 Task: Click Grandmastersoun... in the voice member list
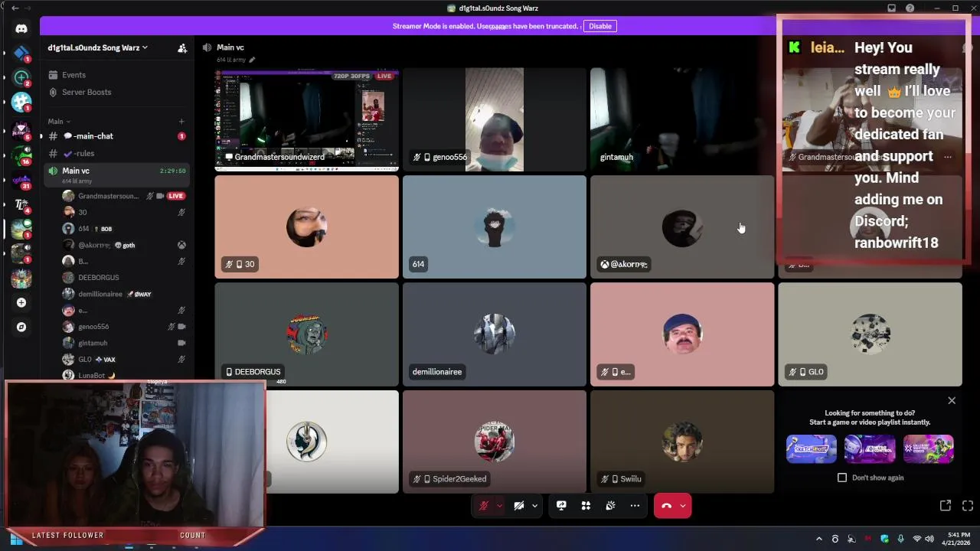pos(108,196)
